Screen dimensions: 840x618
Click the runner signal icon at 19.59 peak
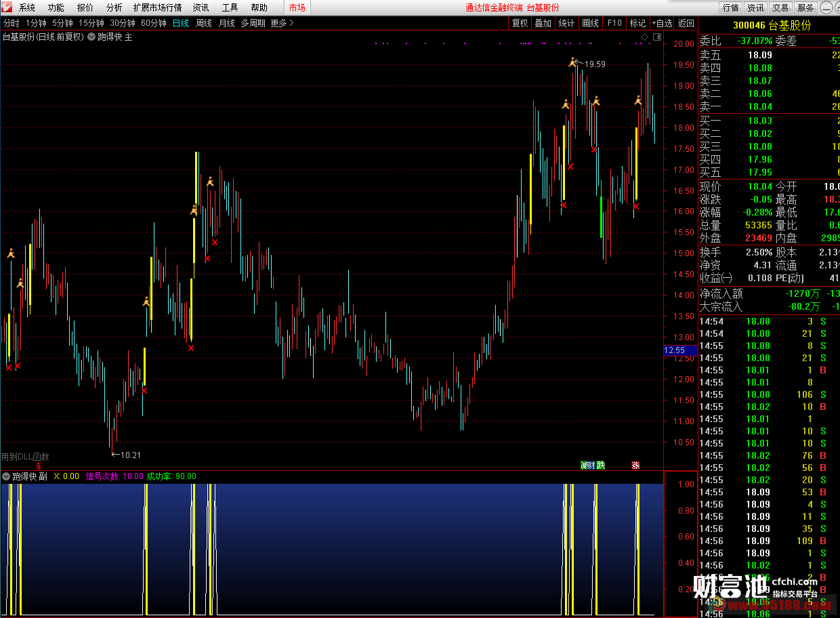[x=573, y=62]
